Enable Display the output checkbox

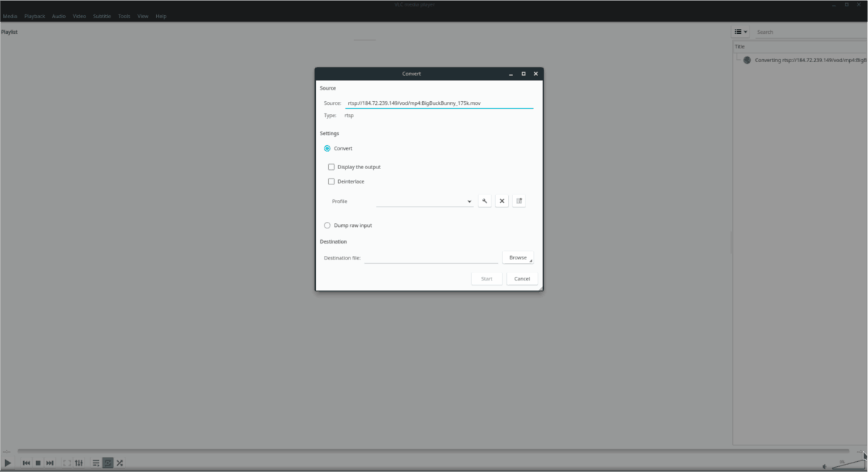pyautogui.click(x=332, y=167)
